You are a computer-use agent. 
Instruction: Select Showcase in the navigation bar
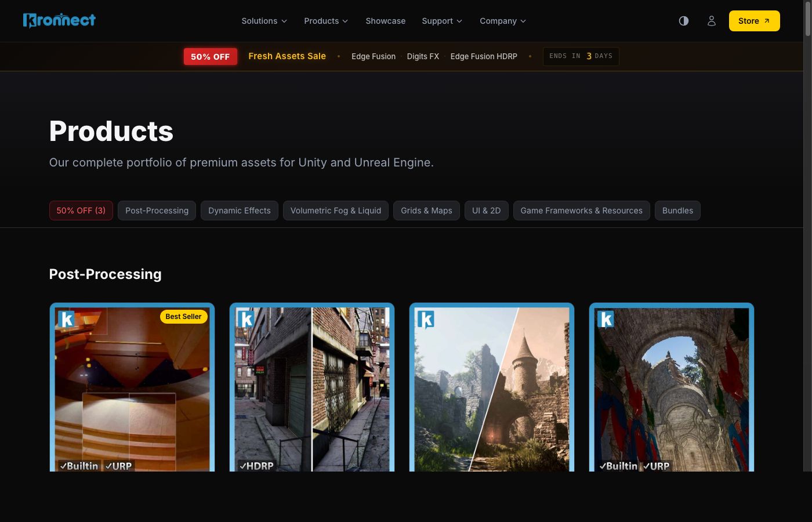[385, 21]
